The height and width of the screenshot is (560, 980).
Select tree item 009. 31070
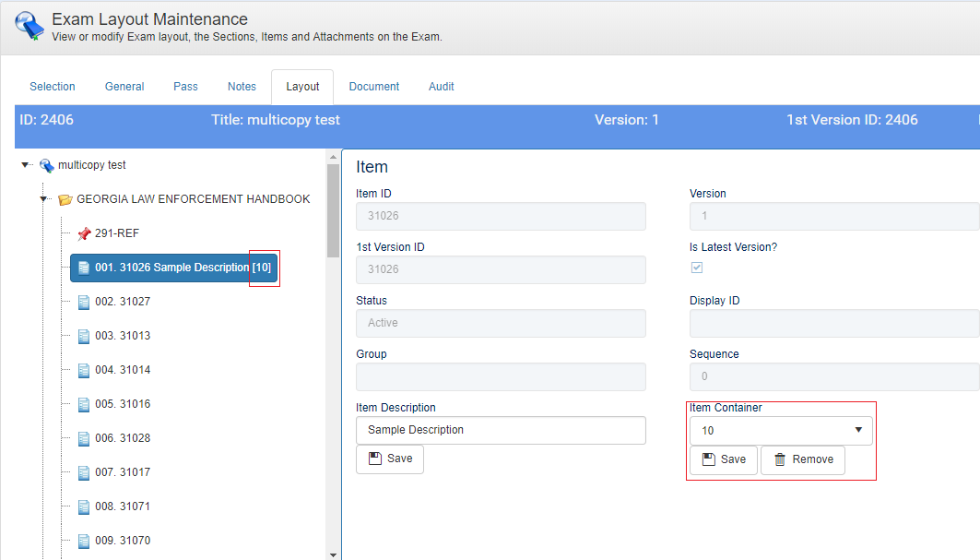click(122, 541)
